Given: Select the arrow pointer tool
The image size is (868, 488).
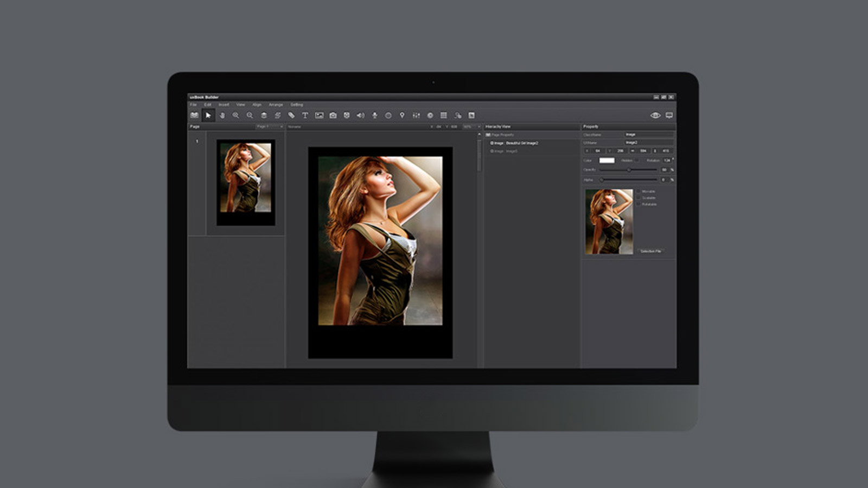Looking at the screenshot, I should pyautogui.click(x=208, y=115).
